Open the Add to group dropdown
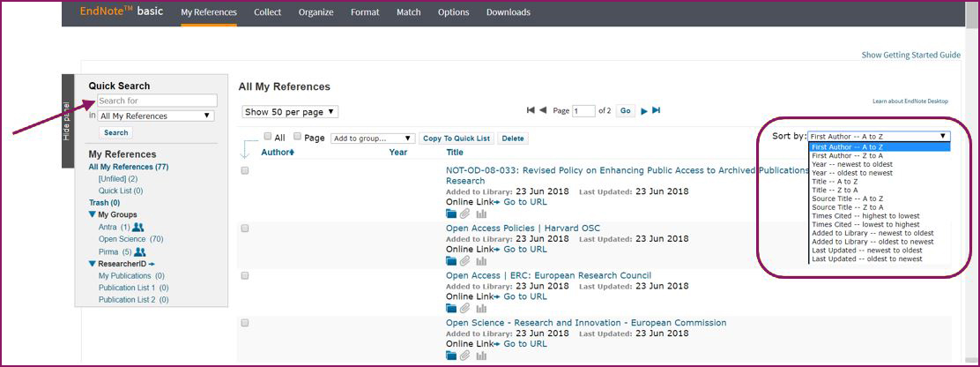 click(x=372, y=139)
